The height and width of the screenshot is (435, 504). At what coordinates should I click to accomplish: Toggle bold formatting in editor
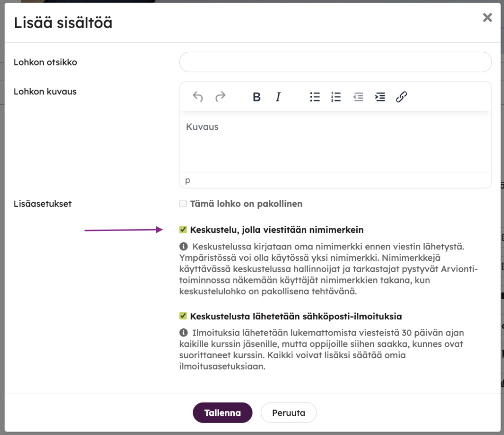point(256,97)
